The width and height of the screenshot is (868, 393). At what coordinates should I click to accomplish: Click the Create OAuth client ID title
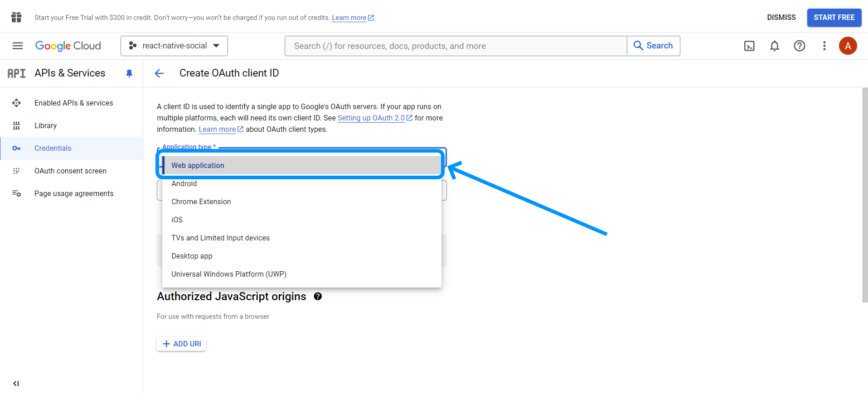point(229,73)
